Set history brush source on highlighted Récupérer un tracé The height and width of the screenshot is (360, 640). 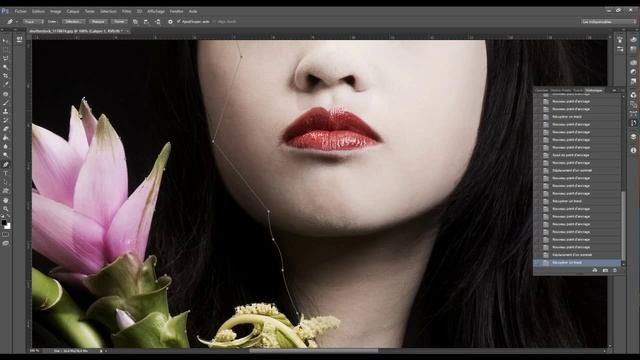point(537,263)
